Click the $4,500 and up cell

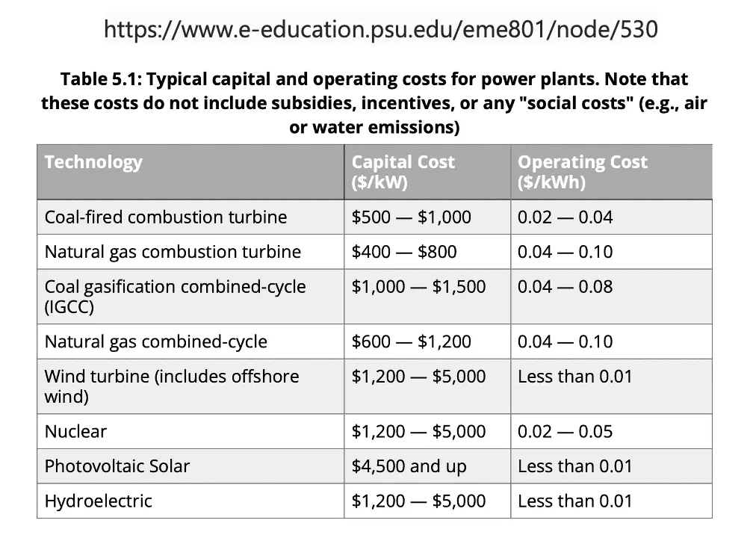pos(409,466)
